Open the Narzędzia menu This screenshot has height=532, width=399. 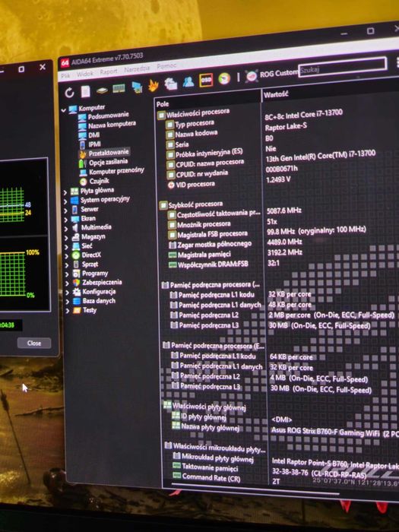137,69
